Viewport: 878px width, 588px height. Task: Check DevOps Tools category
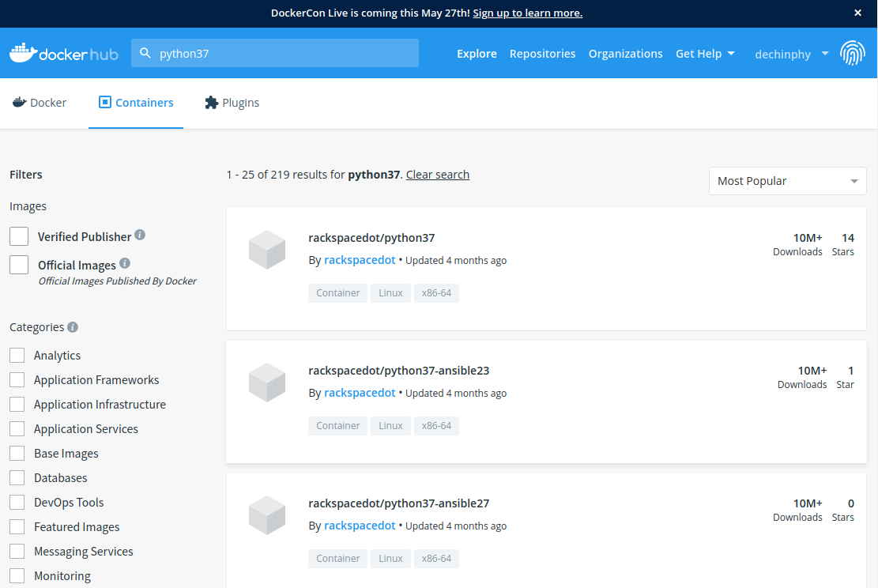click(x=17, y=503)
